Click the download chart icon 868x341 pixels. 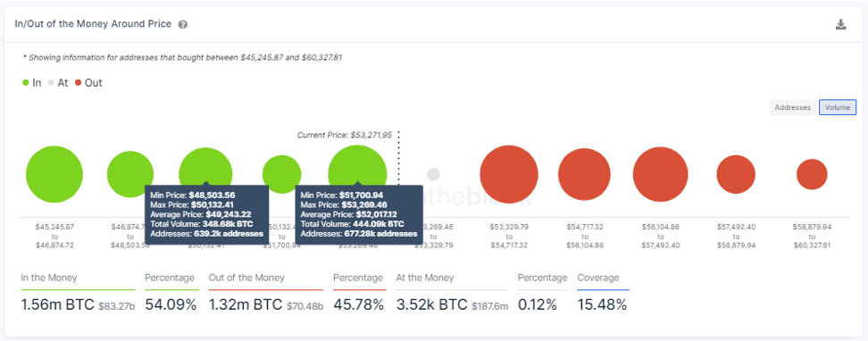(841, 24)
